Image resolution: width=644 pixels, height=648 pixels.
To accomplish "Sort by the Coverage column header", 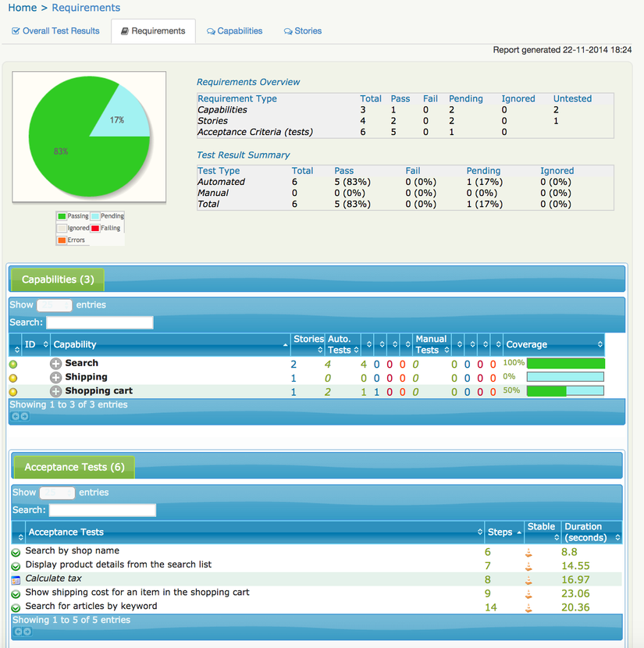I will (x=554, y=344).
